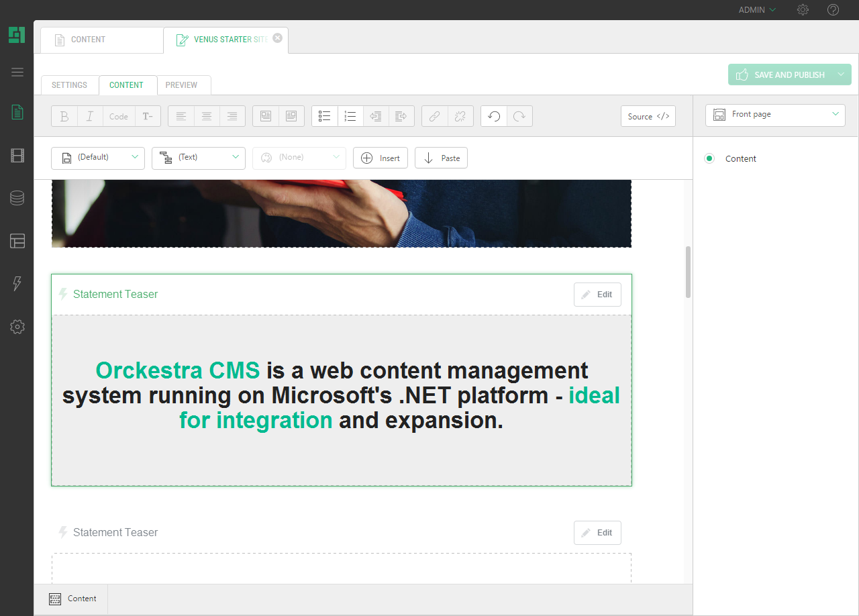Screen dimensions: 859x616
Task: Open the Layout perspective in sidebar
Action: (17, 241)
